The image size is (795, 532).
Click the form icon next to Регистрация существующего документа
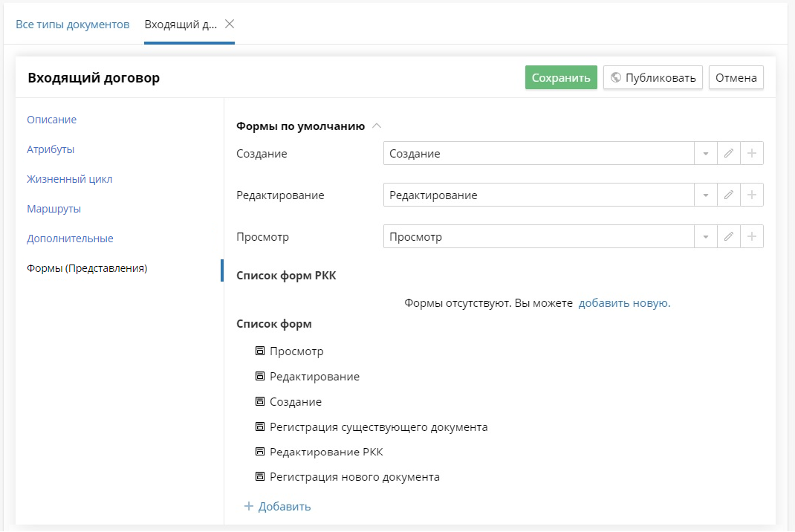tap(259, 426)
